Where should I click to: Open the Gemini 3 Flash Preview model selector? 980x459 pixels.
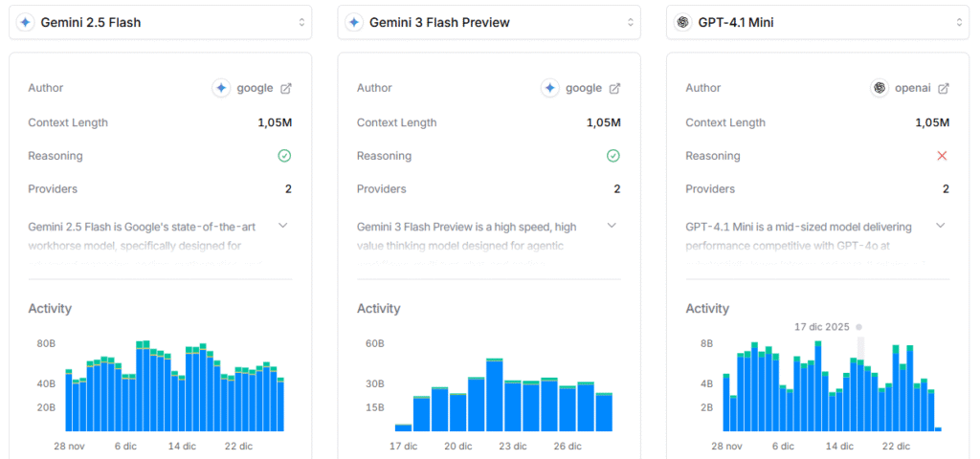pyautogui.click(x=488, y=22)
